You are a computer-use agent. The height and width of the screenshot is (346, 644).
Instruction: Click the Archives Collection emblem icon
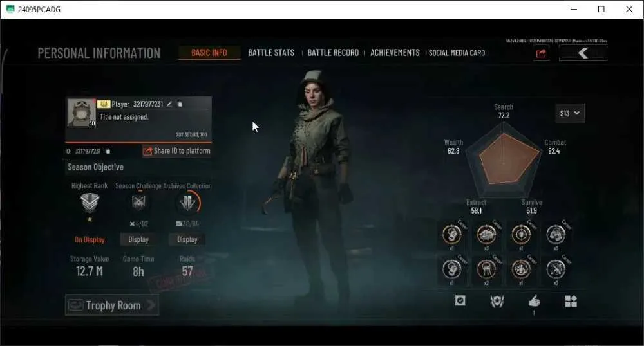coord(187,203)
